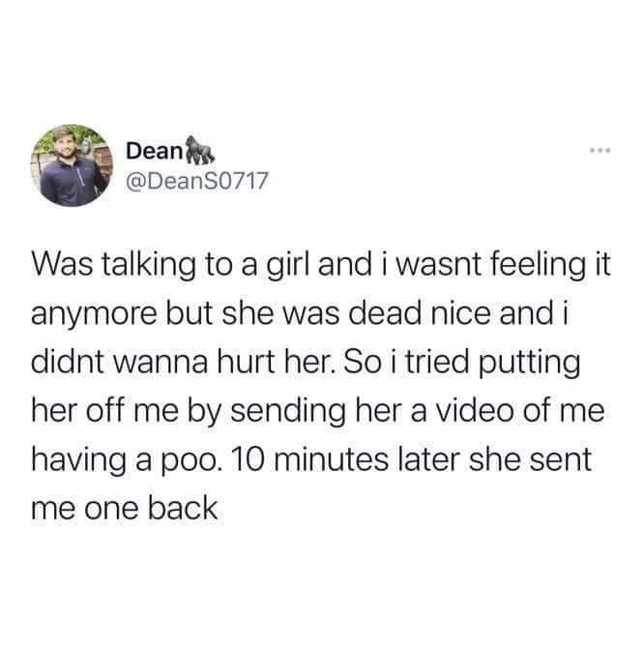644x645 pixels.
Task: Click the gorilla emoji beside Dean's name
Action: pyautogui.click(x=199, y=149)
